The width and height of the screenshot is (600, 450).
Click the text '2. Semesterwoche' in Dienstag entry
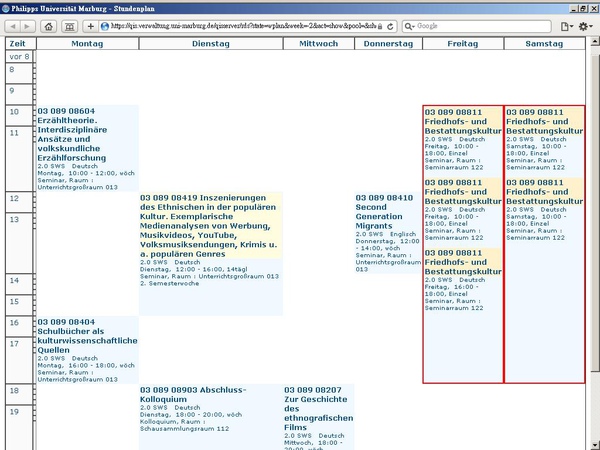tap(170, 284)
